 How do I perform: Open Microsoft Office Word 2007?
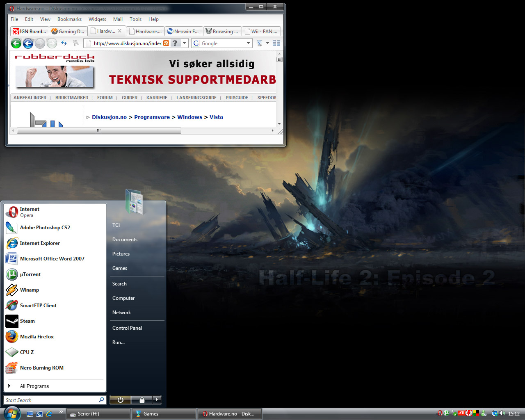(55, 259)
